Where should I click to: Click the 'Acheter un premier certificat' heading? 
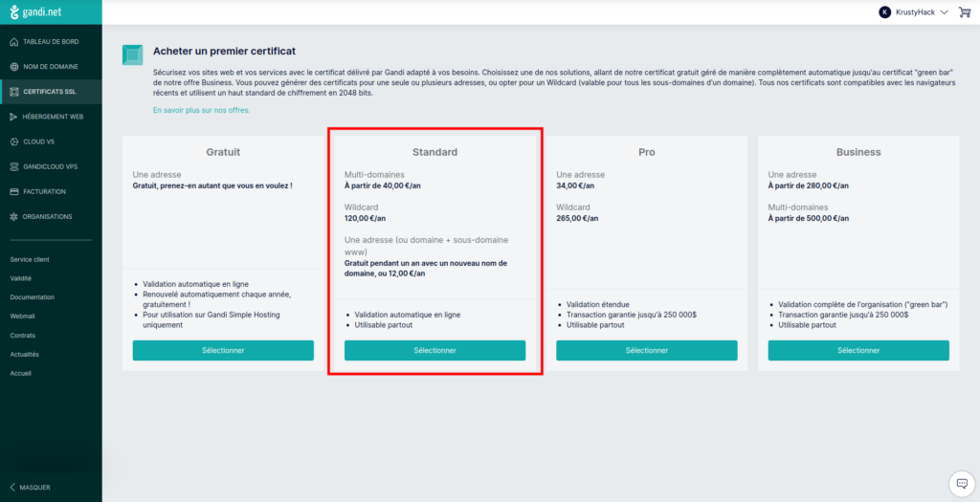[224, 51]
